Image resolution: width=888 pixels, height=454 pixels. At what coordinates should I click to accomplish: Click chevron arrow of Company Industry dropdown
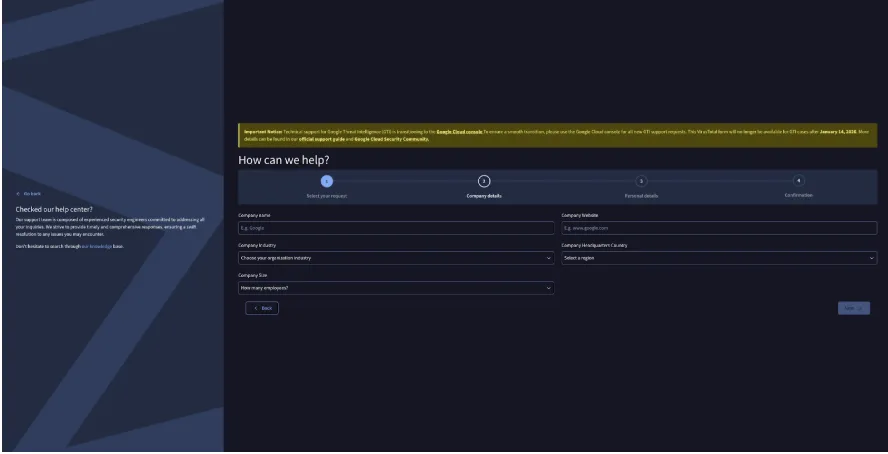coord(548,258)
